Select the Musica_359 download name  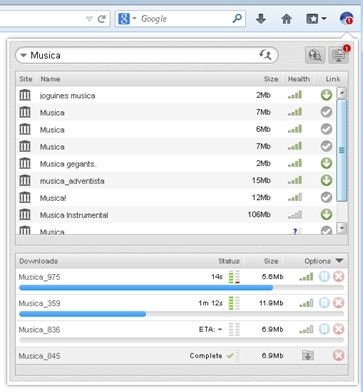pyautogui.click(x=39, y=303)
